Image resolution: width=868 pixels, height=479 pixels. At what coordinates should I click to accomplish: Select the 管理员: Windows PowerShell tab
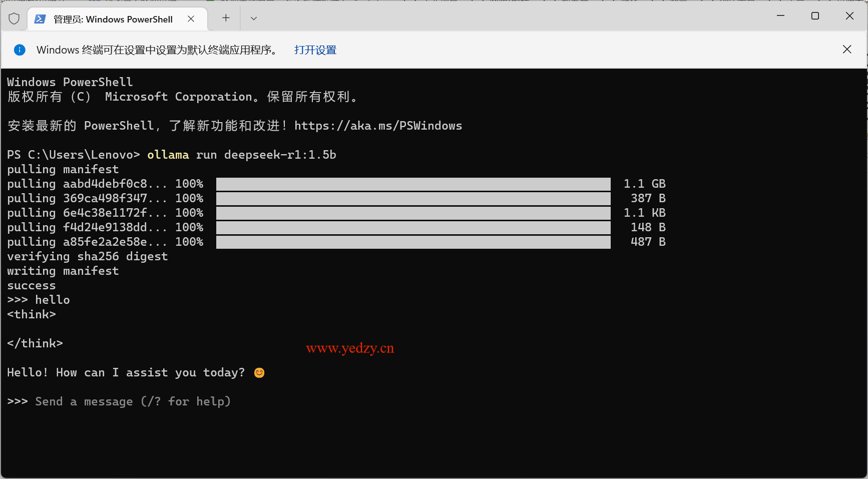pos(117,19)
